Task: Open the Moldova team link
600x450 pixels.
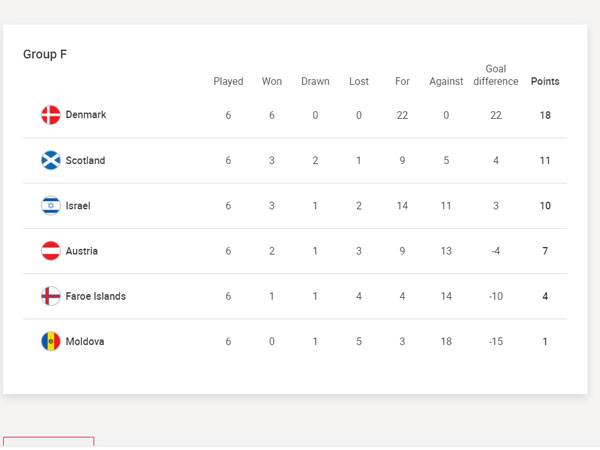Action: coord(85,341)
